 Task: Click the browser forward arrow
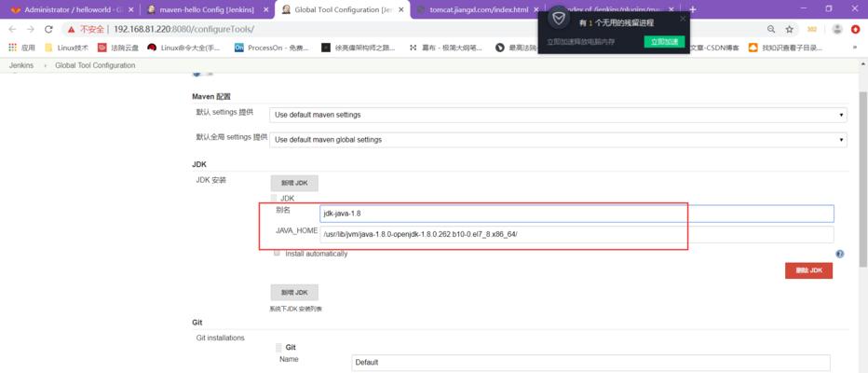coord(31,30)
